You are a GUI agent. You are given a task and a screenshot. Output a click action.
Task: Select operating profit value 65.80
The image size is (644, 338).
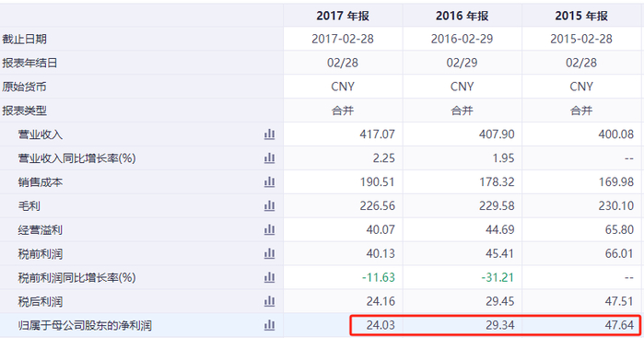(x=619, y=229)
